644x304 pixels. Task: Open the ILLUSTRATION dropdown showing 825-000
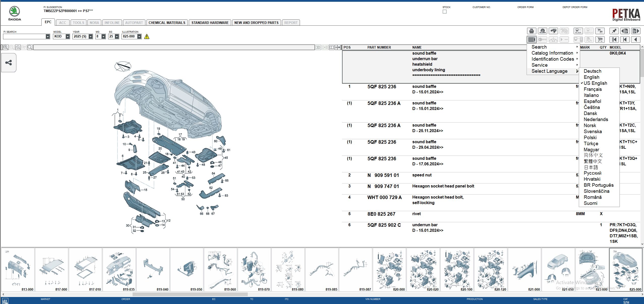pyautogui.click(x=140, y=36)
